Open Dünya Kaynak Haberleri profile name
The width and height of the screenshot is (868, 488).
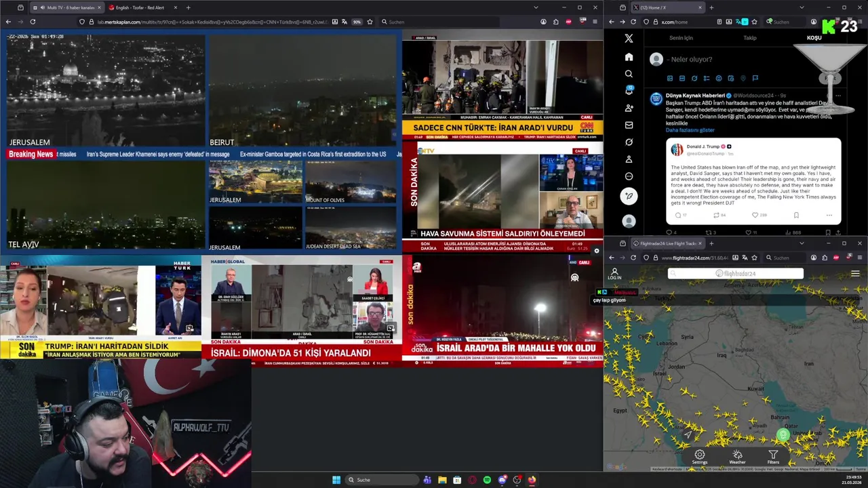(x=695, y=96)
